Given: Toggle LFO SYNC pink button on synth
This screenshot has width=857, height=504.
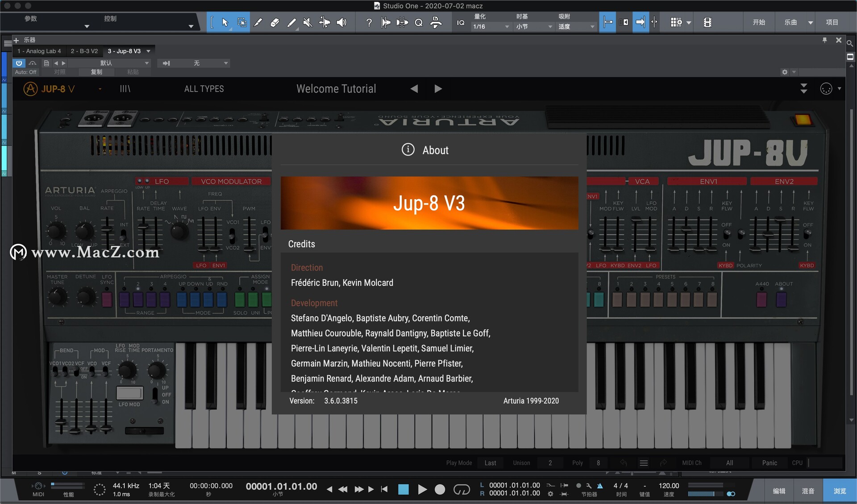Looking at the screenshot, I should coord(107,300).
